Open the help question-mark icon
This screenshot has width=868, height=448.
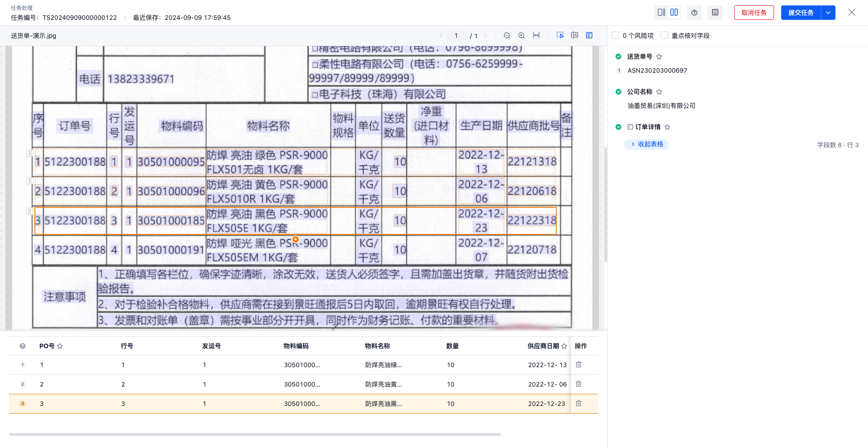[694, 13]
